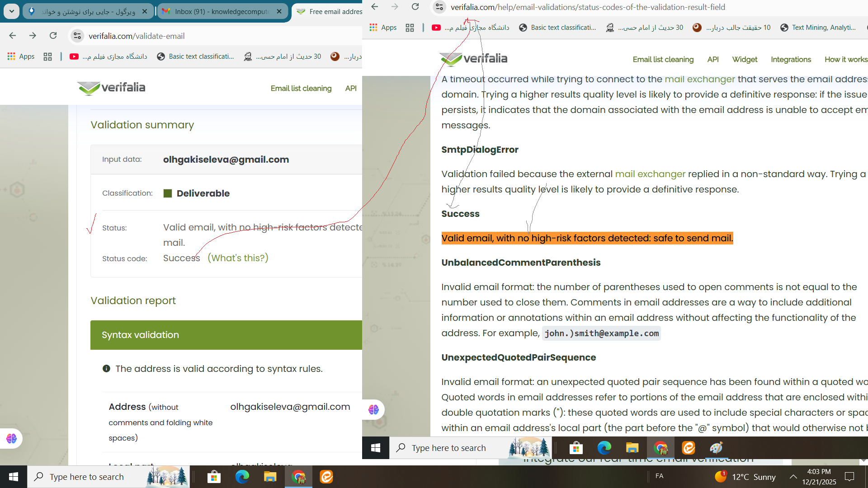
Task: Click the Type here to search box
Action: pyautogui.click(x=87, y=477)
